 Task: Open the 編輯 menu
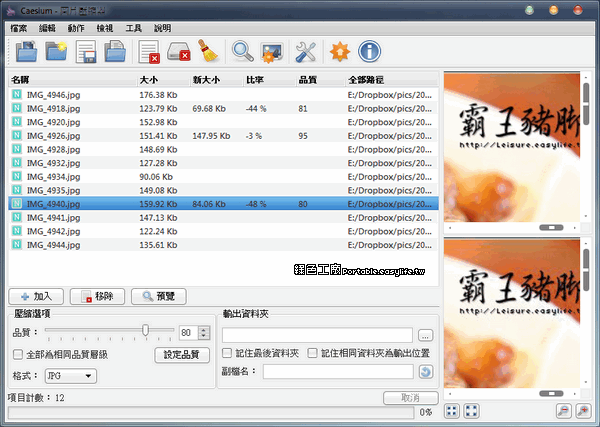[47, 28]
